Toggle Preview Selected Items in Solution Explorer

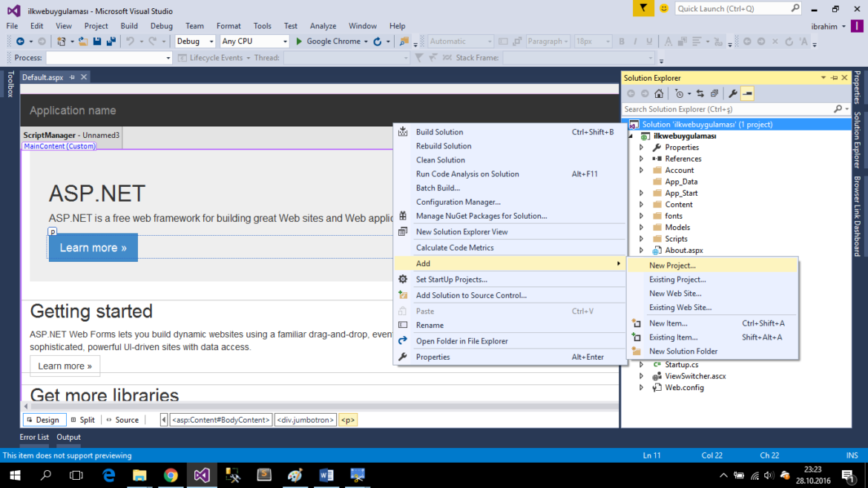pos(747,93)
